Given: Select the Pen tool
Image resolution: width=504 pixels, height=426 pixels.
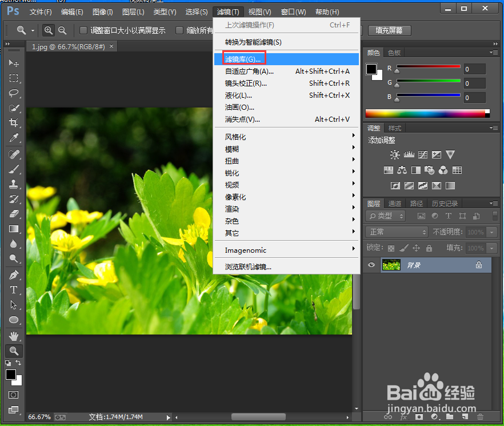Looking at the screenshot, I should coord(14,275).
